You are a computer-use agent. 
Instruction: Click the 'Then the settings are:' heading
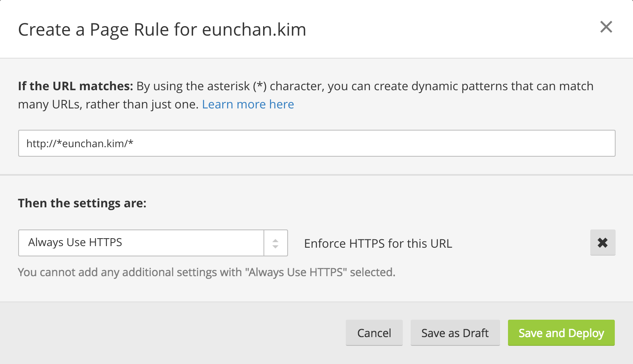point(82,203)
